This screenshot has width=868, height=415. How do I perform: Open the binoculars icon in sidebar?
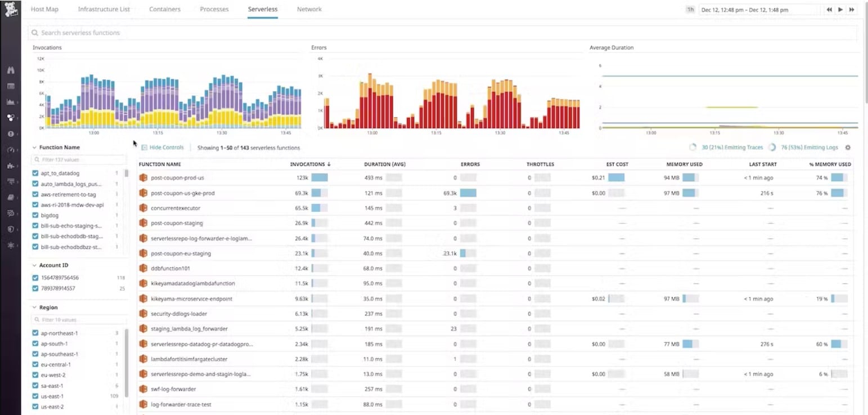click(10, 70)
